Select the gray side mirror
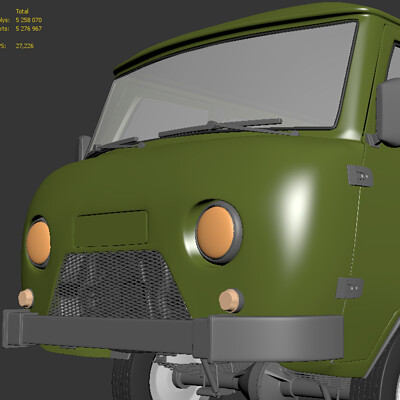 pos(388,113)
